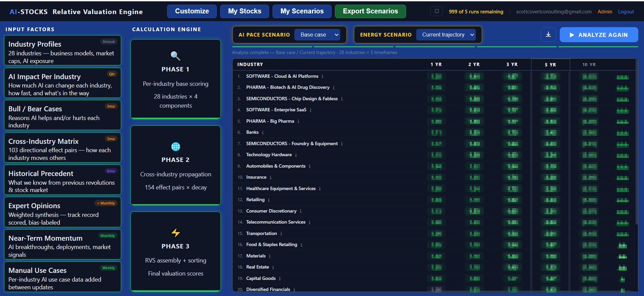This screenshot has width=644, height=296.
Task: Select the 5 YR timeframe column header
Action: tap(550, 65)
